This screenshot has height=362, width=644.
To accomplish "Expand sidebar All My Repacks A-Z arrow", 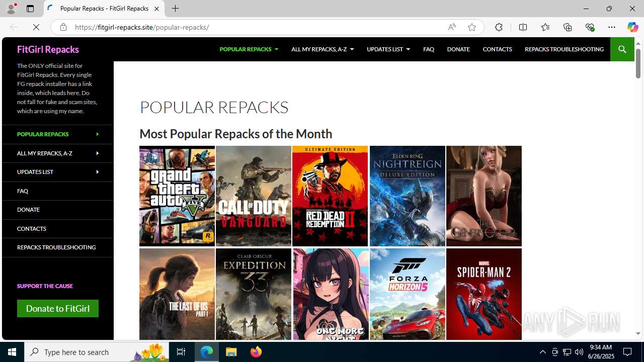I will (97, 153).
